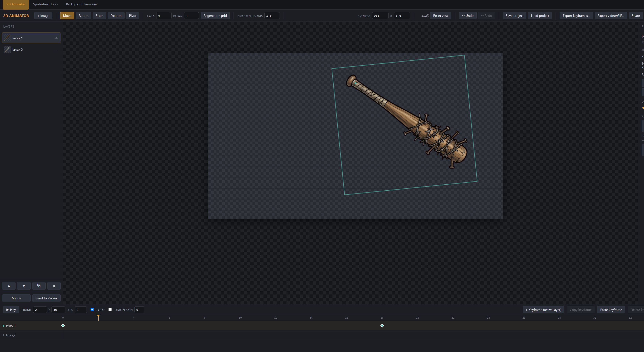Toggle the LOOP checkbox
The height and width of the screenshot is (352, 644).
(92, 309)
